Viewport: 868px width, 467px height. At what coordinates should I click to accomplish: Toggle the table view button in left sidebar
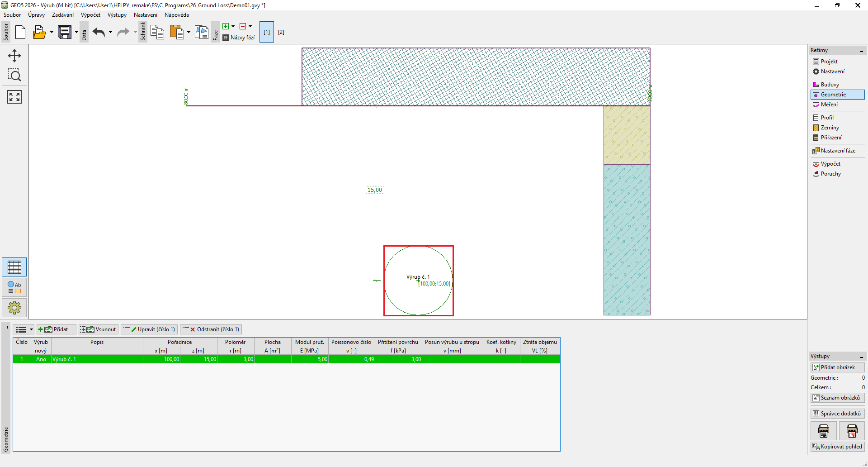pos(14,267)
